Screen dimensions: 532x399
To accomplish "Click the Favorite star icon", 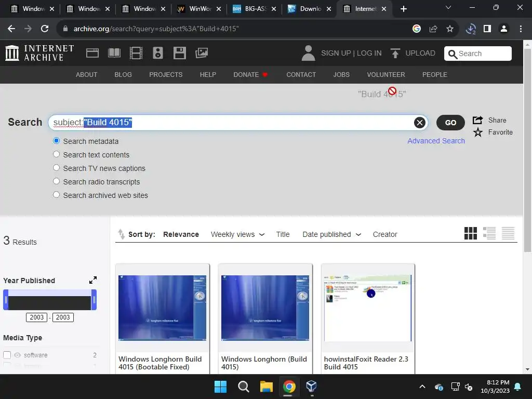I will click(478, 132).
